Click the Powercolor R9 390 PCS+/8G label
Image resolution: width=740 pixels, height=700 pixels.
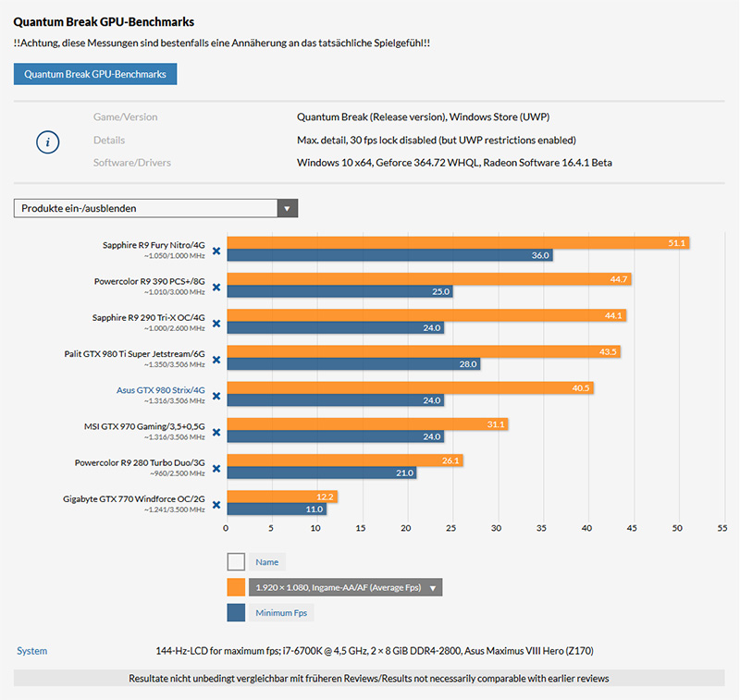click(150, 282)
